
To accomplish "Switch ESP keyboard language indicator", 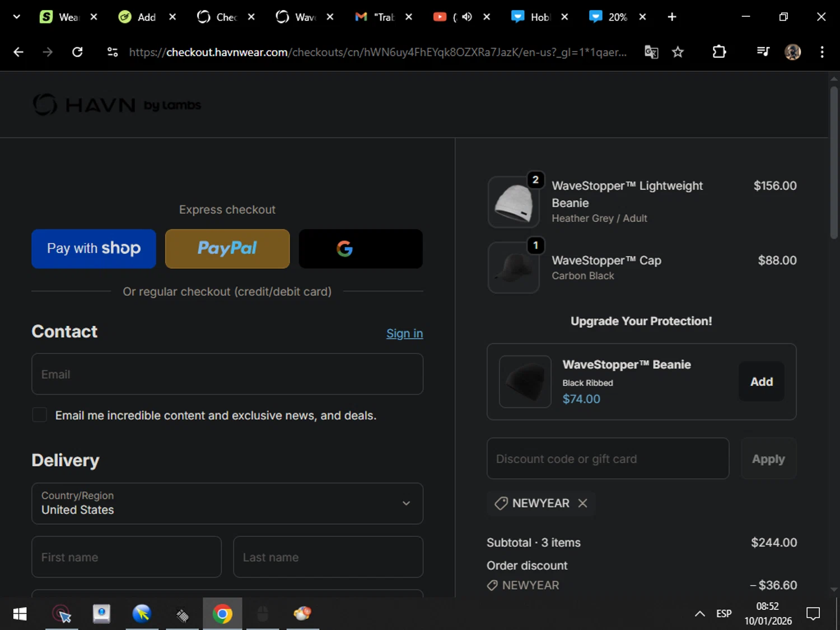I will click(x=724, y=614).
